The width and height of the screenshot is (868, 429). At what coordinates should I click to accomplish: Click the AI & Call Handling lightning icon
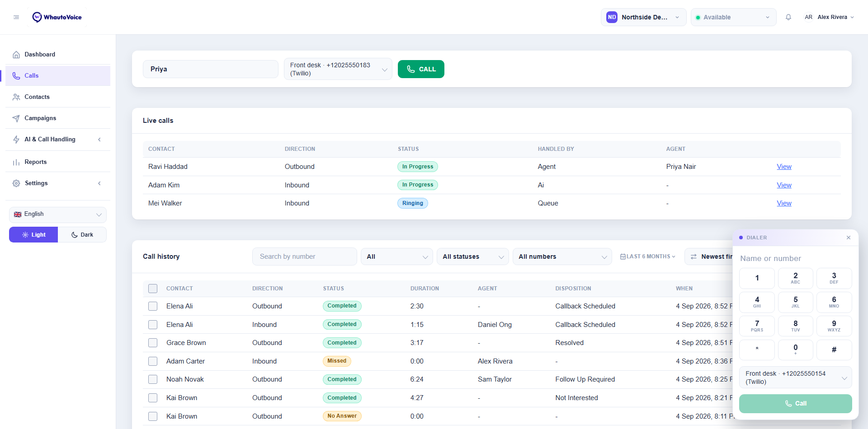point(16,140)
